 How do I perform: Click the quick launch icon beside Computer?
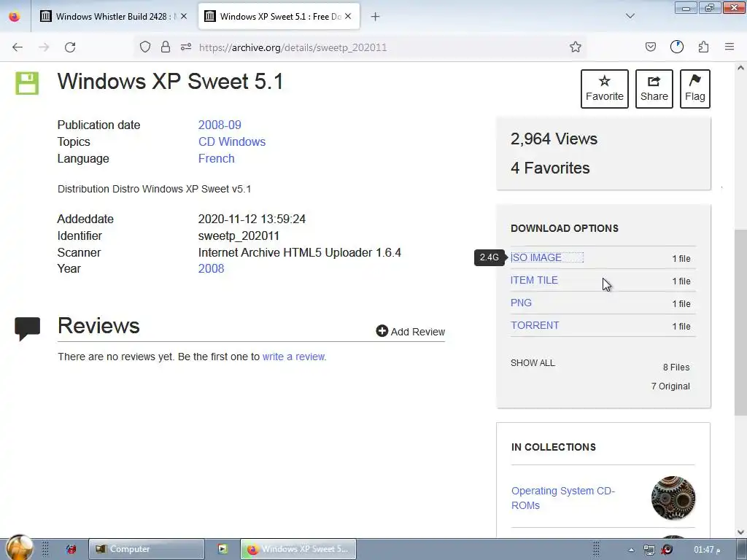(71, 549)
